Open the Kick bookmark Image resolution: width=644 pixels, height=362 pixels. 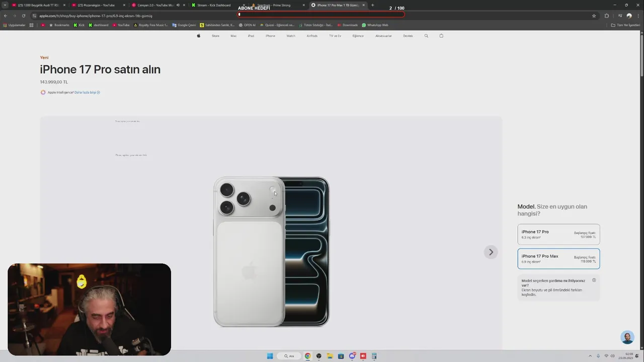pyautogui.click(x=79, y=25)
